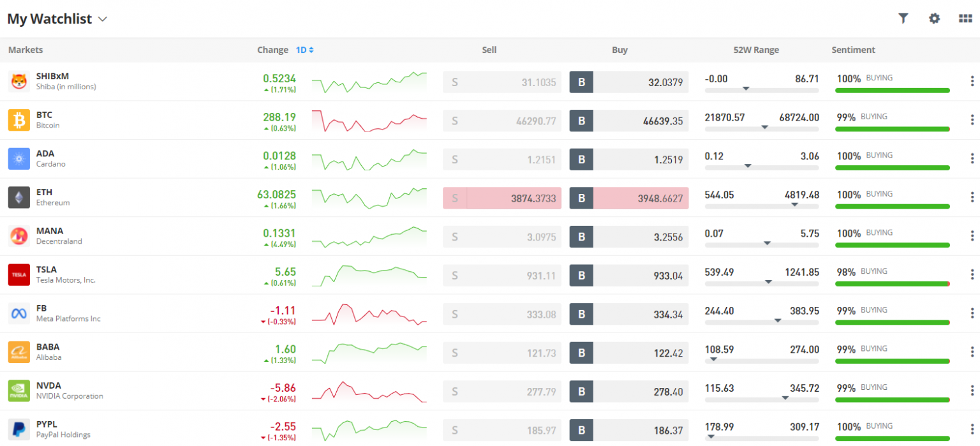980x446 pixels.
Task: Select the Ethereum logo icon
Action: [19, 198]
